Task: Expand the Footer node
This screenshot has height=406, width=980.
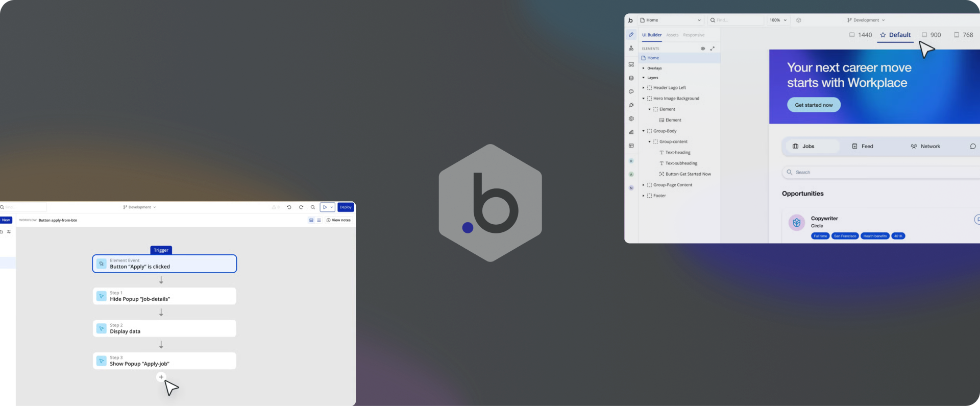Action: click(x=644, y=196)
